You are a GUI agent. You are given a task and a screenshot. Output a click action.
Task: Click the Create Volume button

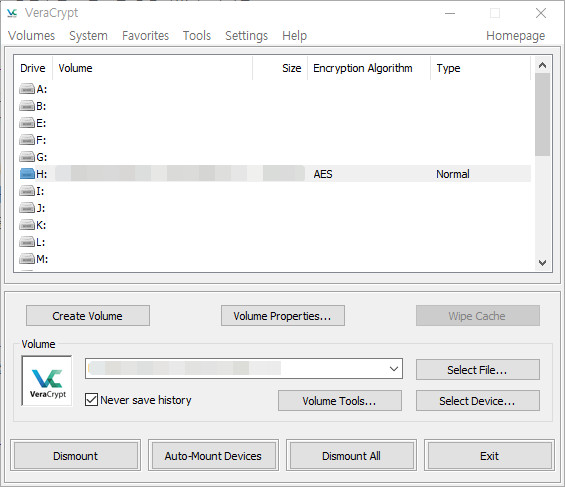tap(88, 316)
